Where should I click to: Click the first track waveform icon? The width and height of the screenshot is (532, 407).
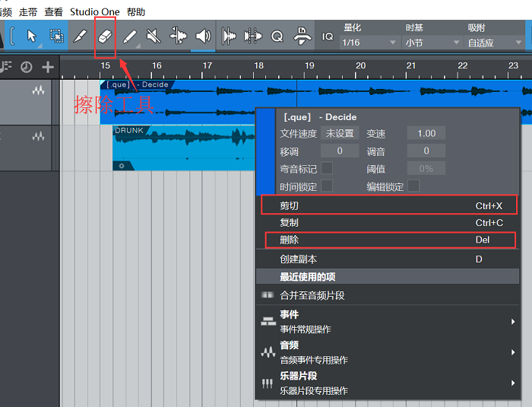coord(38,91)
